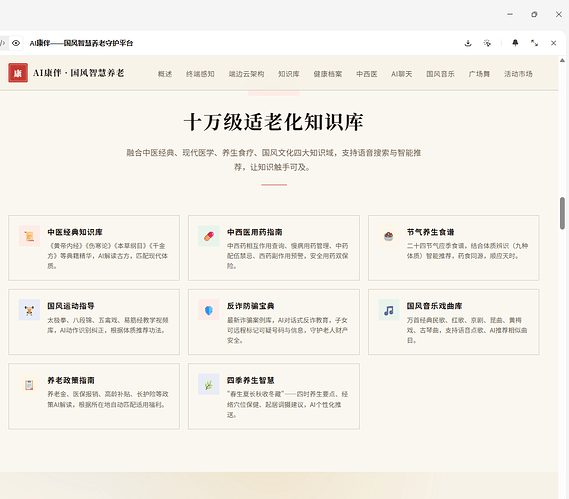Click the AI康伴·国风智慧养老 brand title
Screen dimensions: 569x499
[x=79, y=73]
